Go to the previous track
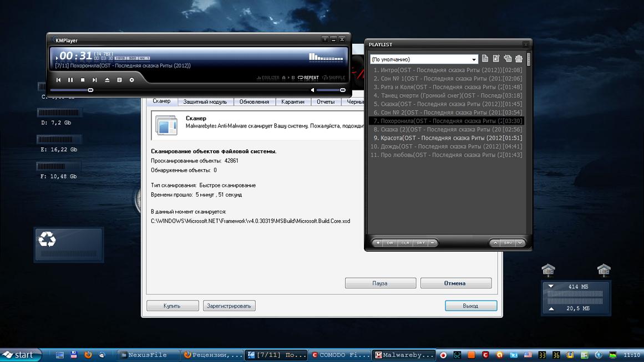Image resolution: width=644 pixels, height=362 pixels. point(58,80)
